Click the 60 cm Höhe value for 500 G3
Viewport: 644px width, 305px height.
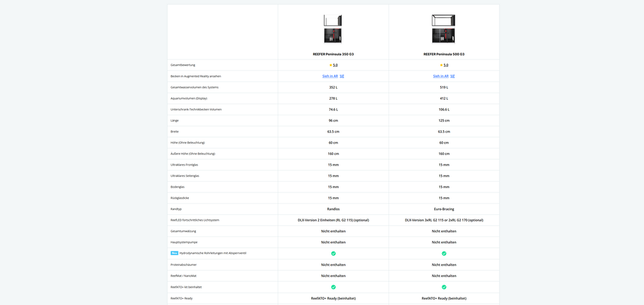[x=444, y=143]
